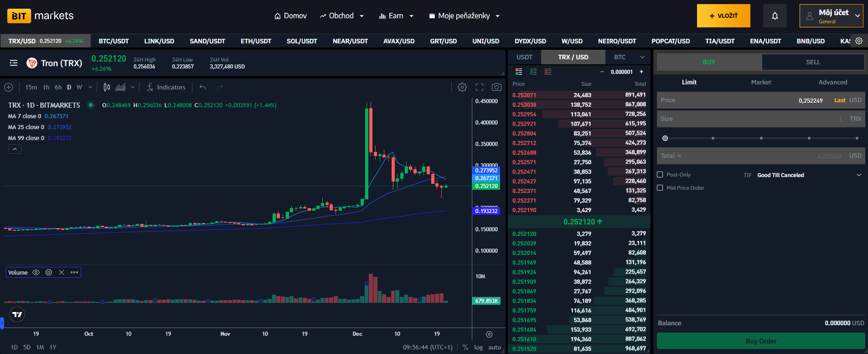Open Volume indicator more options

74,272
